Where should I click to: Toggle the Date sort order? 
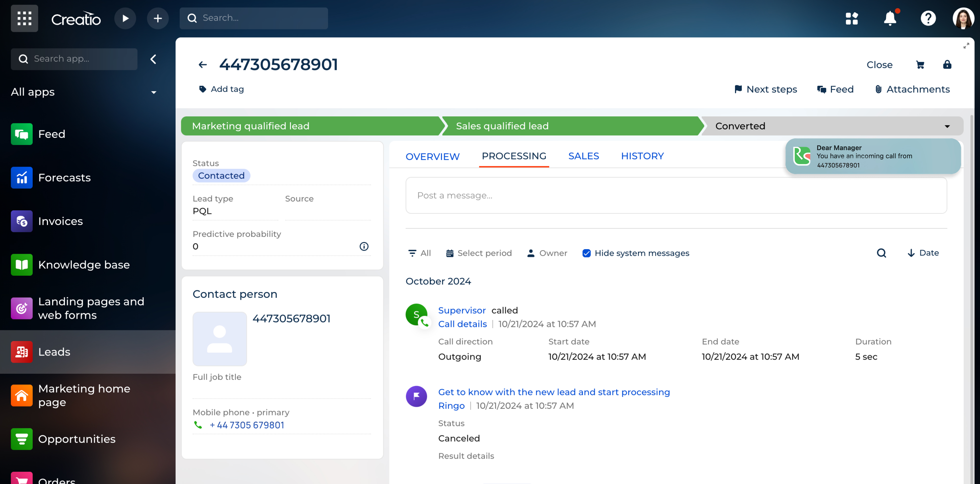click(923, 253)
